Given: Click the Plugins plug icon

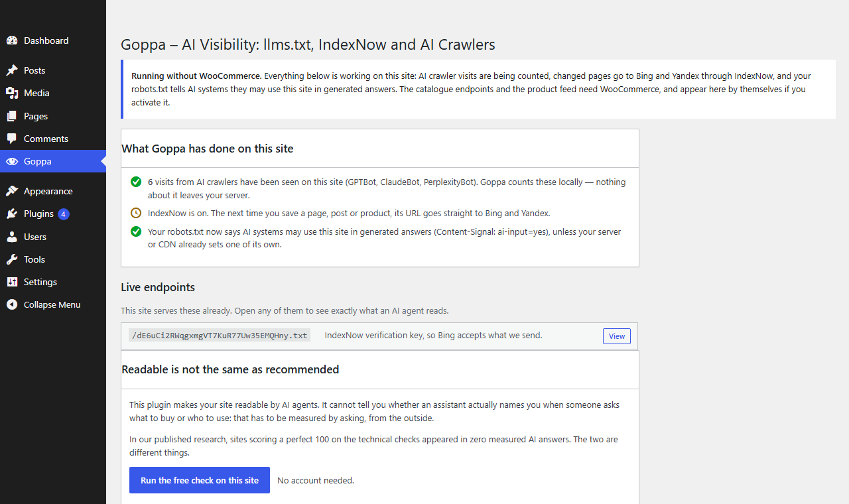Looking at the screenshot, I should (12, 214).
